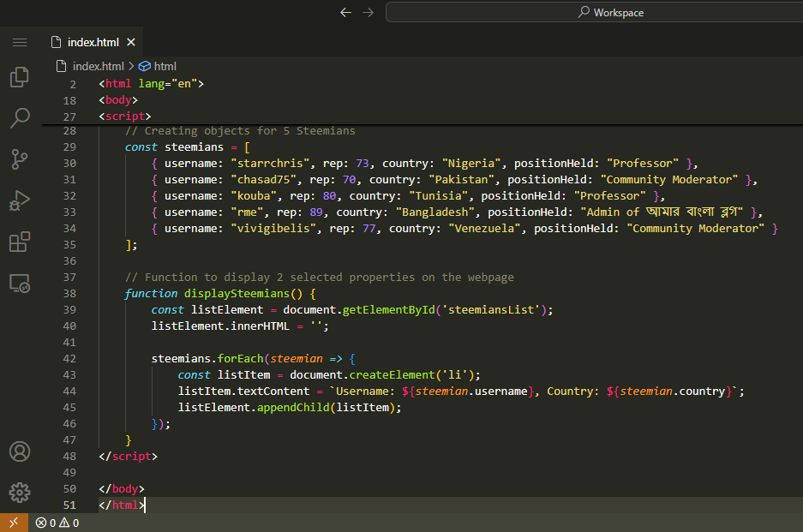Click the back navigation arrow
Viewport: 803px width, 532px height.
(x=345, y=12)
